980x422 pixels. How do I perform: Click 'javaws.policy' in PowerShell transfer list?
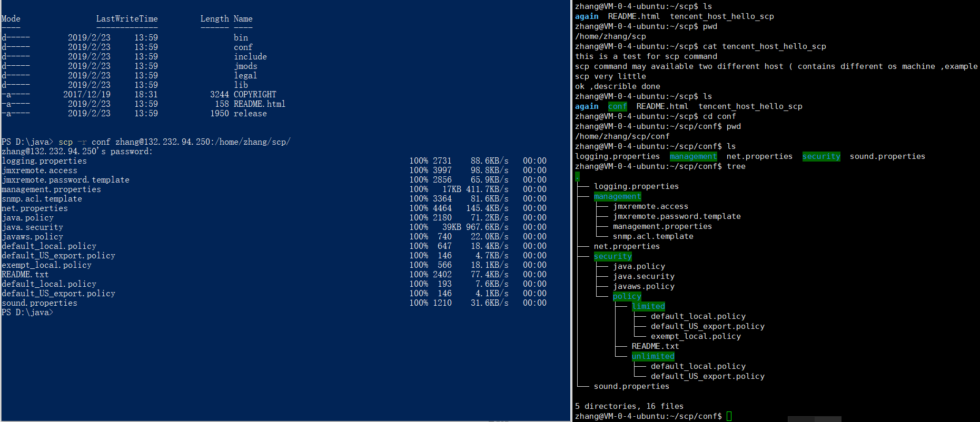[32, 237]
